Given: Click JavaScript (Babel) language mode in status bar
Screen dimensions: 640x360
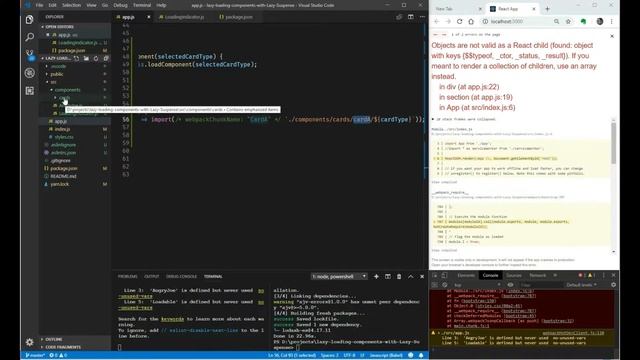Looking at the screenshot, I should (x=386, y=355).
